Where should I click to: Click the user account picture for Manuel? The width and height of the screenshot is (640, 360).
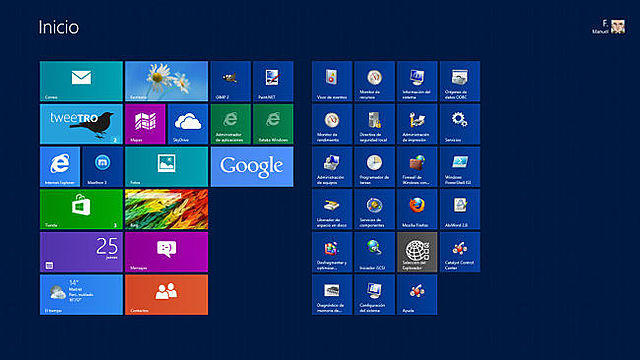[618, 27]
